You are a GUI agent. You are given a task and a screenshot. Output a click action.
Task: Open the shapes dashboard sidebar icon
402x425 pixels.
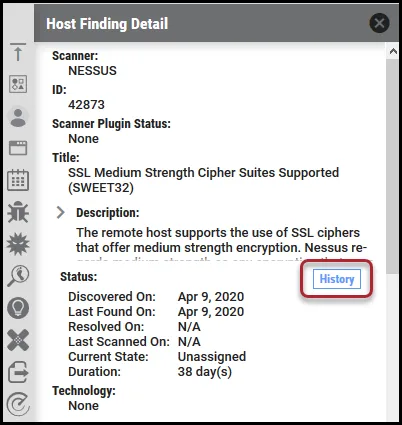pyautogui.click(x=18, y=84)
